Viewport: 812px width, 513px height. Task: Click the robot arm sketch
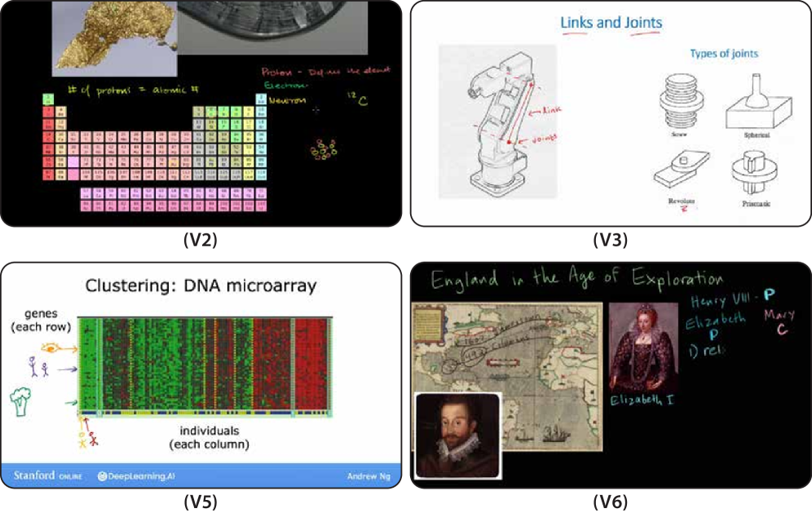[x=497, y=122]
